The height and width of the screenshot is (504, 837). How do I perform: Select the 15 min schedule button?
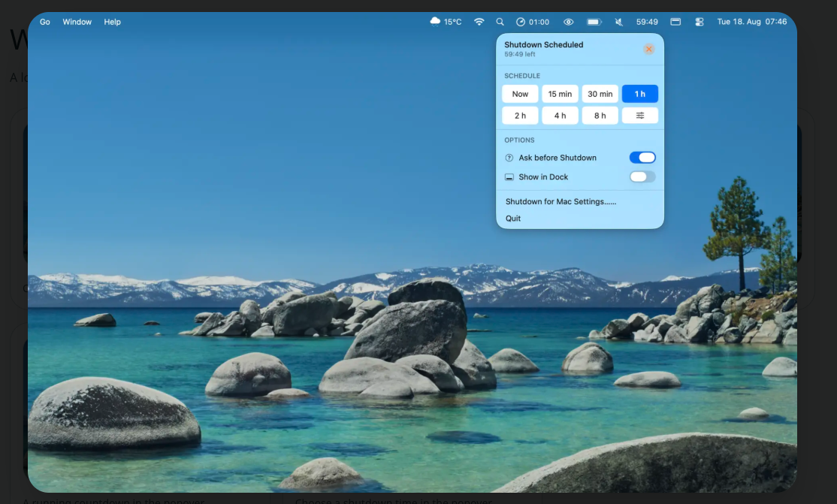point(560,94)
